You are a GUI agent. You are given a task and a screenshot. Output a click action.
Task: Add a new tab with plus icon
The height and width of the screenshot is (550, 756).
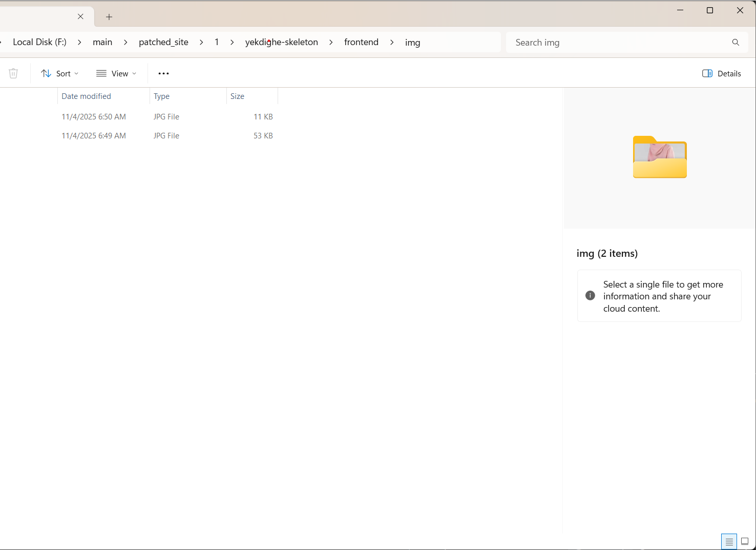tap(109, 17)
